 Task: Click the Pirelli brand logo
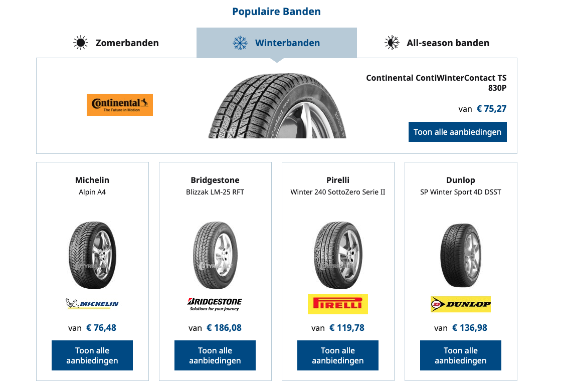point(338,304)
